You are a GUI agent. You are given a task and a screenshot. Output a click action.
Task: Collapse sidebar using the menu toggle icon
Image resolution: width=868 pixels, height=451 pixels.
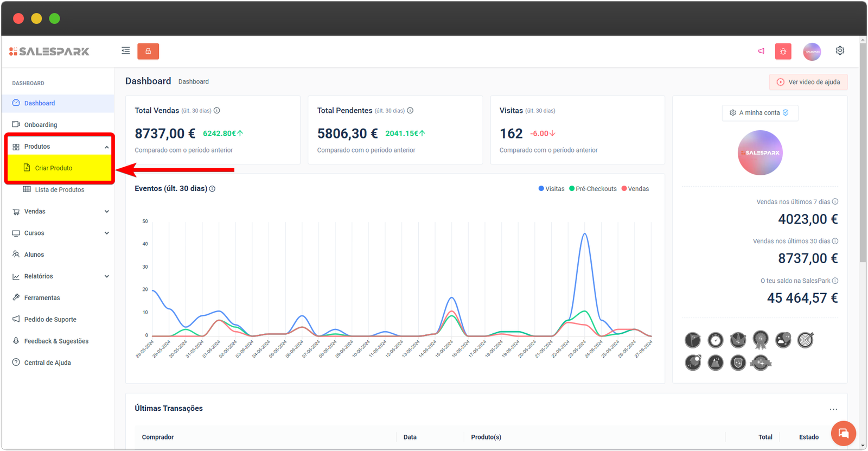(125, 51)
